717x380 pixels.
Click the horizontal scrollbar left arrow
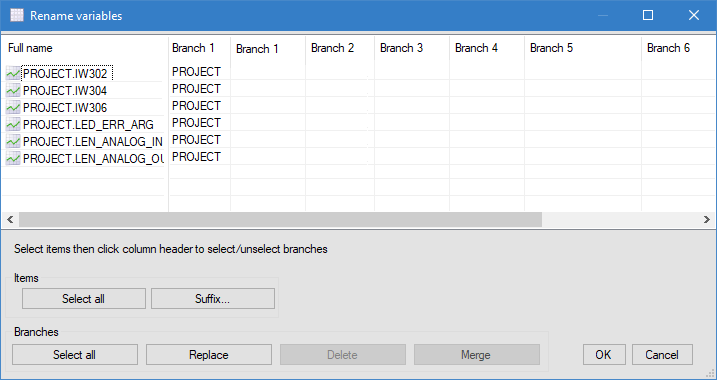click(x=10, y=219)
